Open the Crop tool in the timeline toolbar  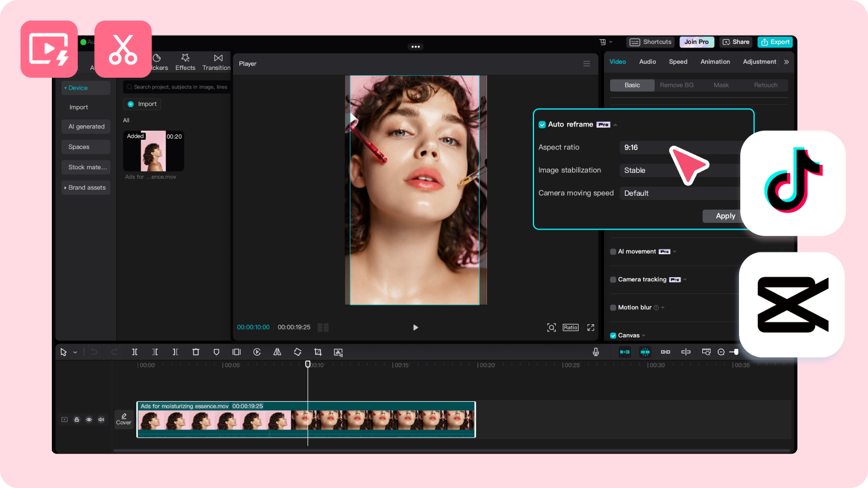[x=318, y=352]
